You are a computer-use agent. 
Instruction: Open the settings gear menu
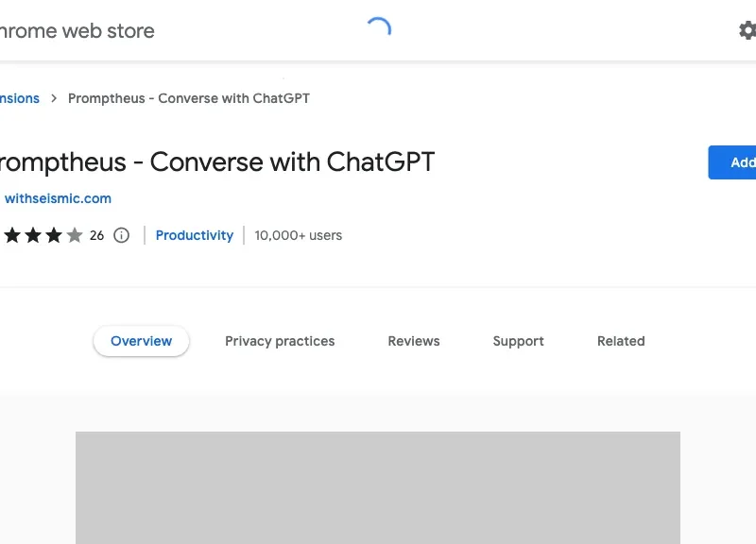click(x=747, y=30)
